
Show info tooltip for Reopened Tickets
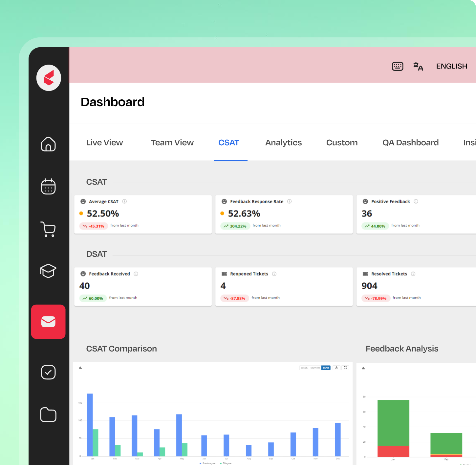pos(274,274)
